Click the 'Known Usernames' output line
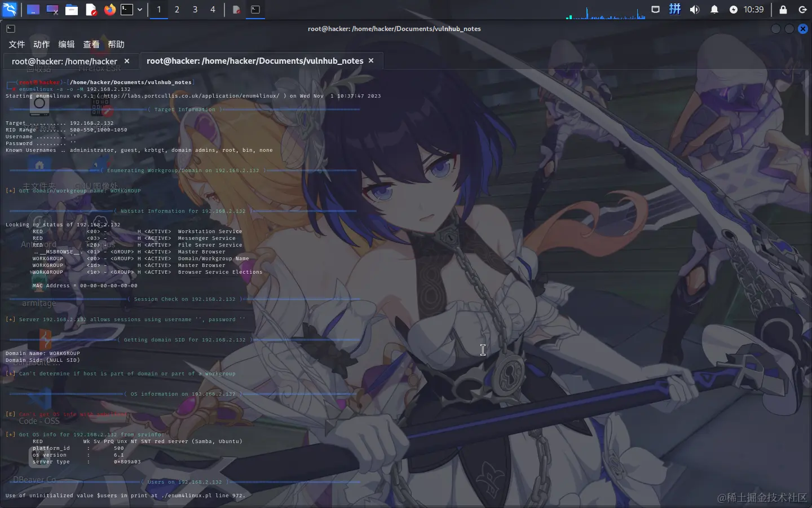Image resolution: width=812 pixels, height=508 pixels. (139, 150)
